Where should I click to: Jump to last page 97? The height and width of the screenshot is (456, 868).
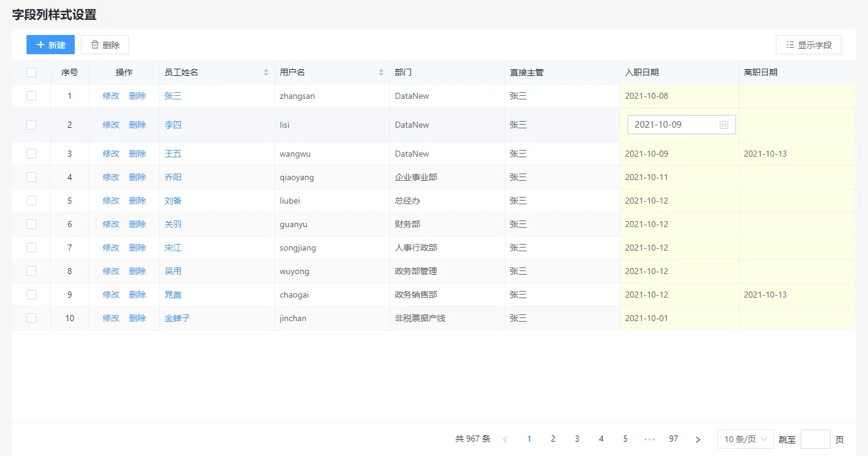(673, 439)
